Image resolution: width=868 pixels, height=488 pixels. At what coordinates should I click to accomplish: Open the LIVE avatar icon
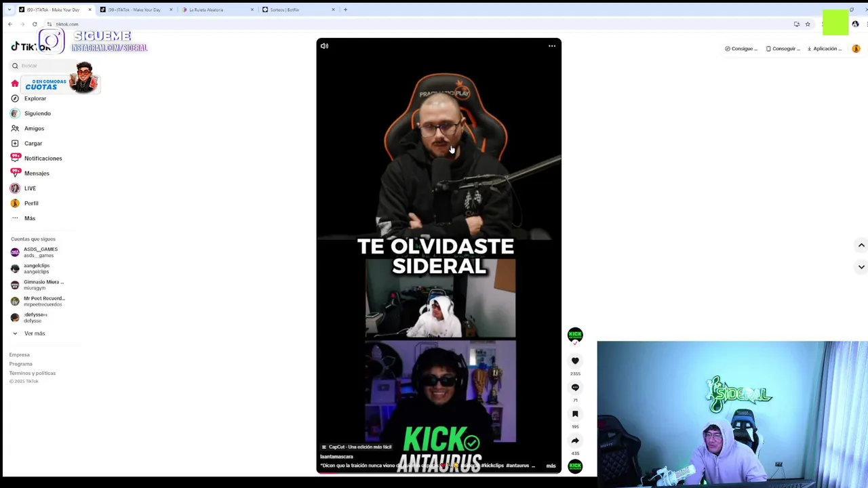(15, 188)
